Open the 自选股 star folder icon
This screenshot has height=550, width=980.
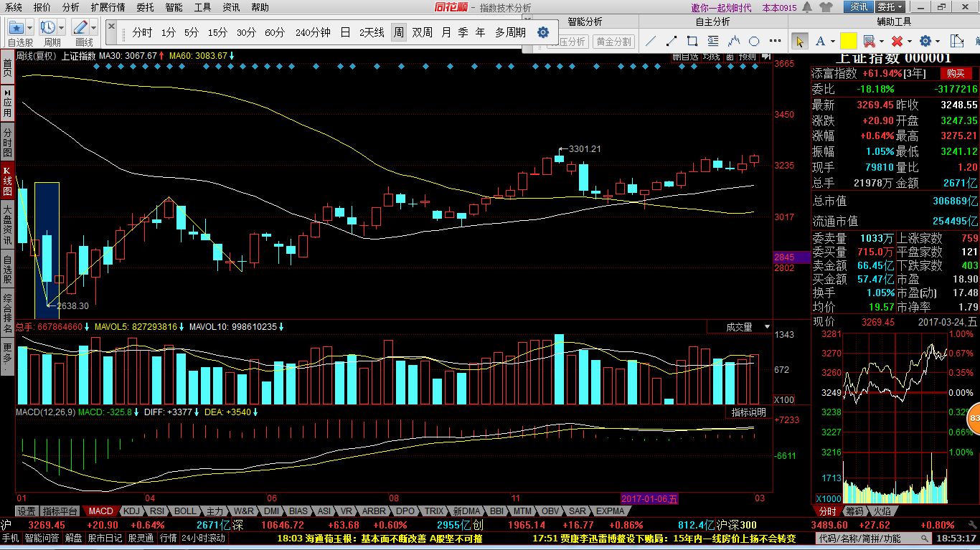(x=16, y=27)
